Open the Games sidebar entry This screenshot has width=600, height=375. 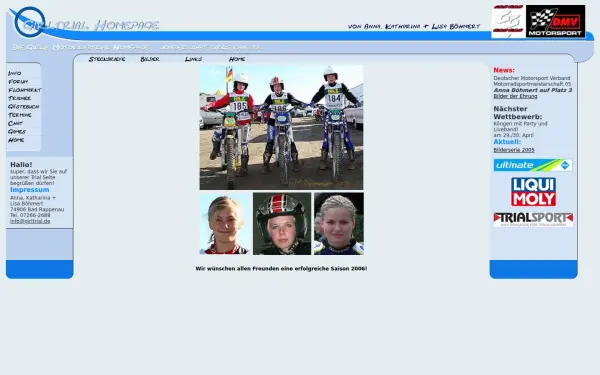pos(17,132)
